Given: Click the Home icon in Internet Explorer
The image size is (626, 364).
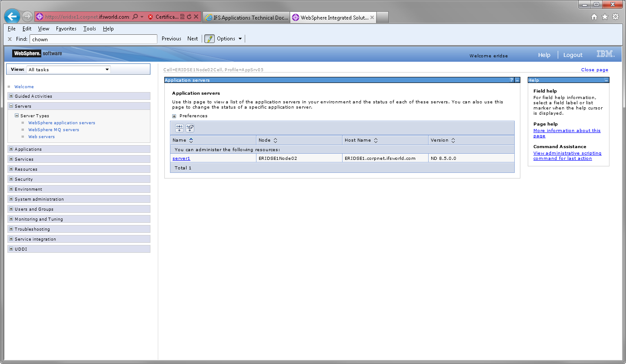Looking at the screenshot, I should (x=593, y=16).
